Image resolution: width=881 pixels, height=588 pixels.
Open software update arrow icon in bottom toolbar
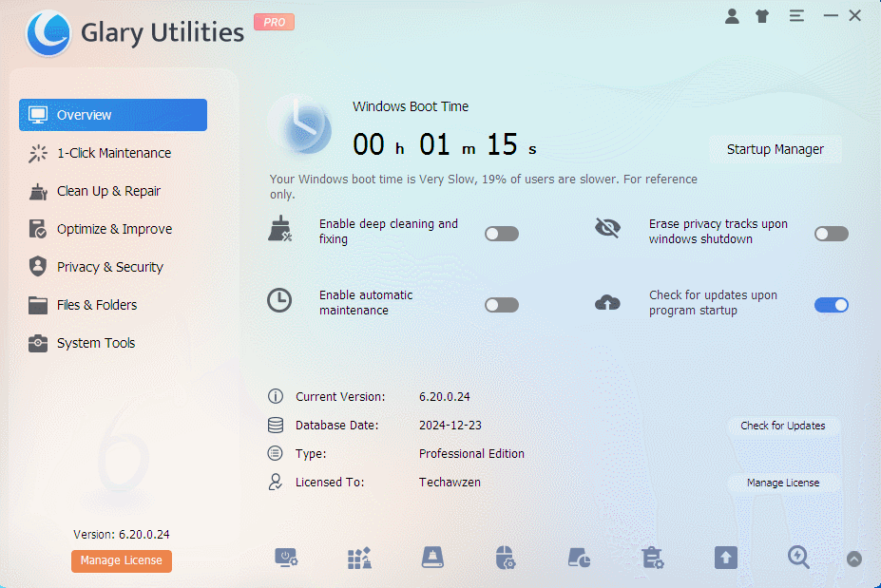[x=726, y=558]
